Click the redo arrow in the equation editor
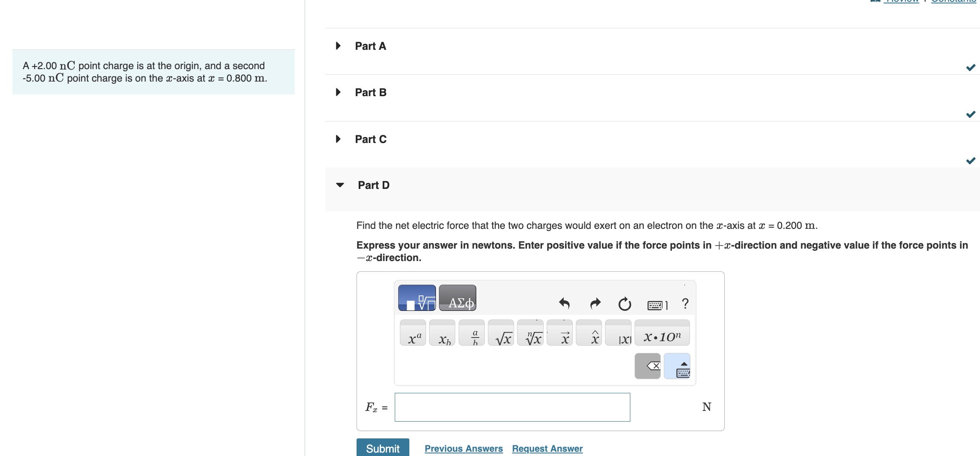This screenshot has height=456, width=980. click(x=595, y=304)
